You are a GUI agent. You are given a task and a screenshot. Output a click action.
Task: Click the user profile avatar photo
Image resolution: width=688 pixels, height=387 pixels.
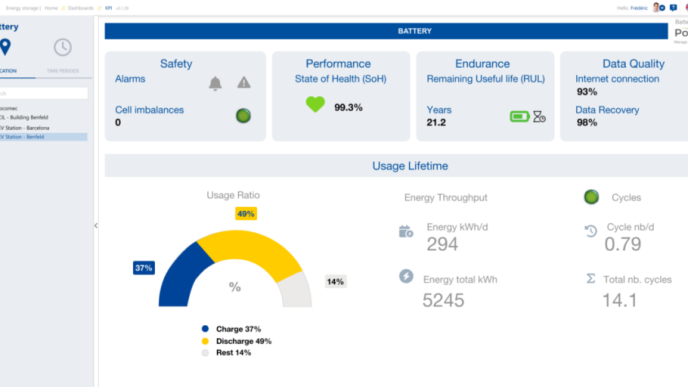pyautogui.click(x=656, y=7)
